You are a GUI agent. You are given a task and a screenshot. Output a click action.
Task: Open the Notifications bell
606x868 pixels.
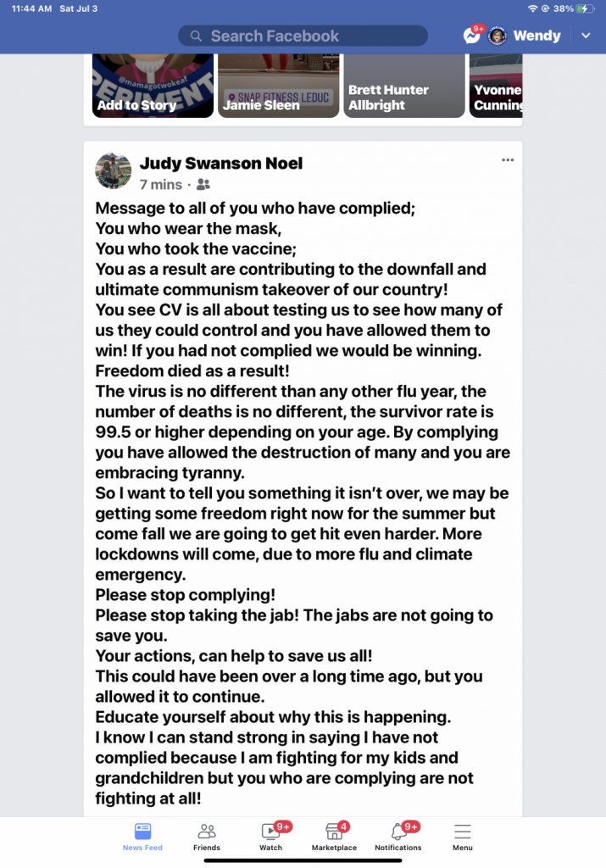pos(398,835)
